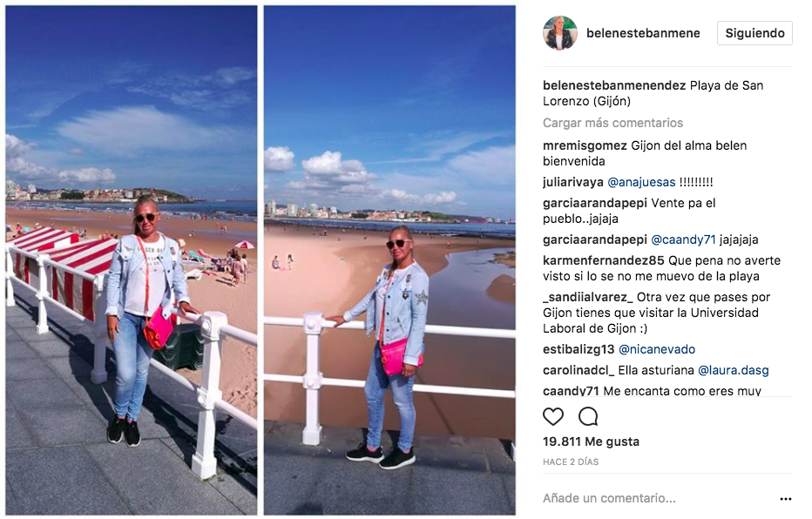This screenshot has width=812, height=519.
Task: Toggle the Siguiendo follow button
Action: [754, 33]
